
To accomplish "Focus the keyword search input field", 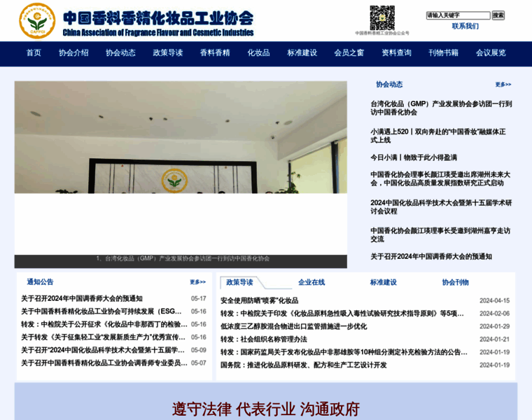I will click(x=458, y=15).
